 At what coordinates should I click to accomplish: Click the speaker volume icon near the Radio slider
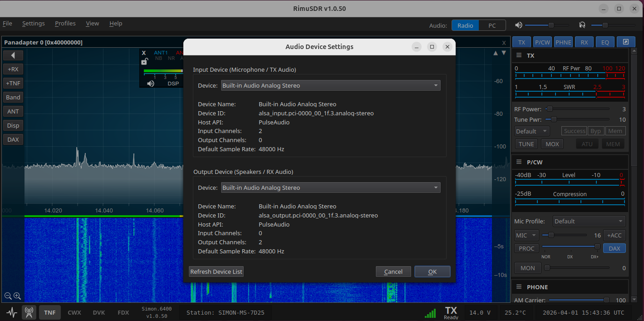518,25
